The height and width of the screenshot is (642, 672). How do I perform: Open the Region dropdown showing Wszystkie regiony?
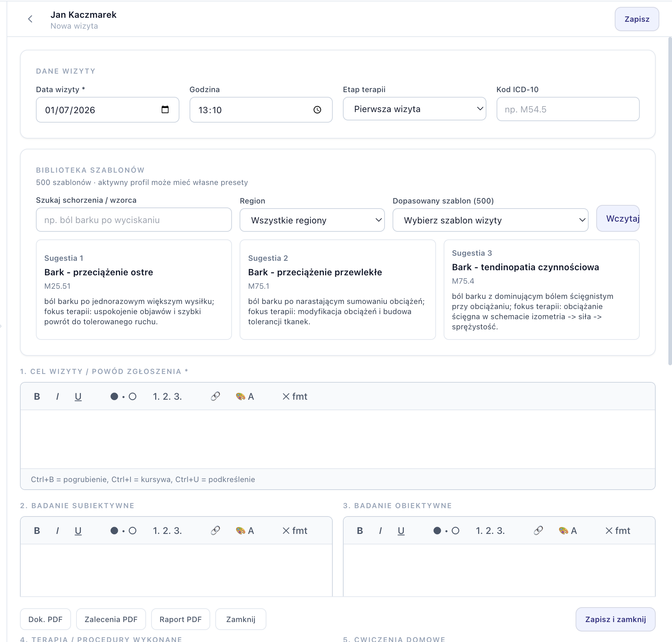coord(312,220)
